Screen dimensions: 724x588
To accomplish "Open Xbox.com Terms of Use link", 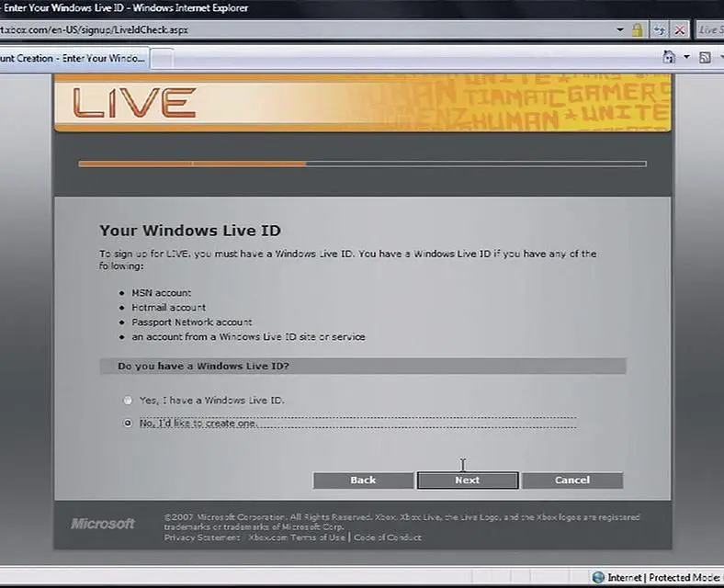I will tap(297, 537).
